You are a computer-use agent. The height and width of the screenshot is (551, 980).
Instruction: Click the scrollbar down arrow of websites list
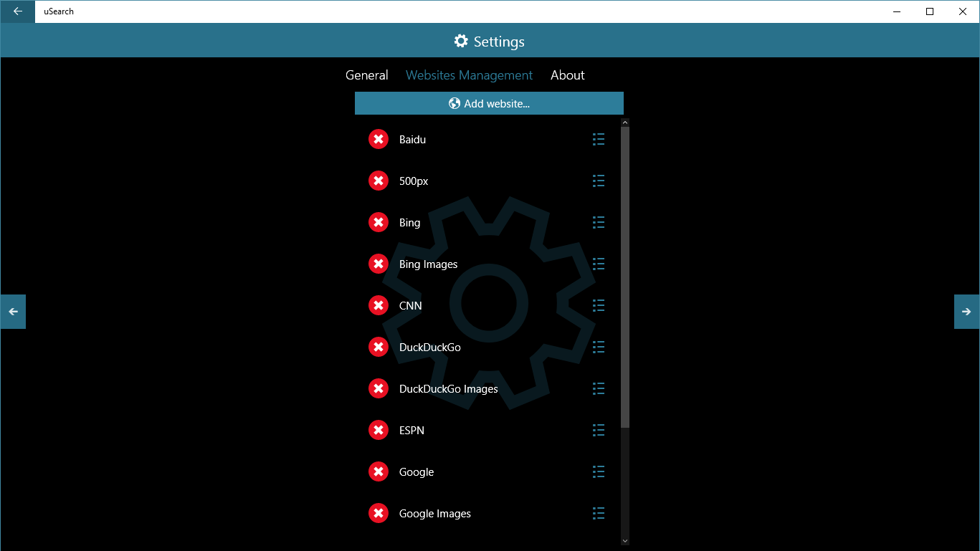[625, 540]
